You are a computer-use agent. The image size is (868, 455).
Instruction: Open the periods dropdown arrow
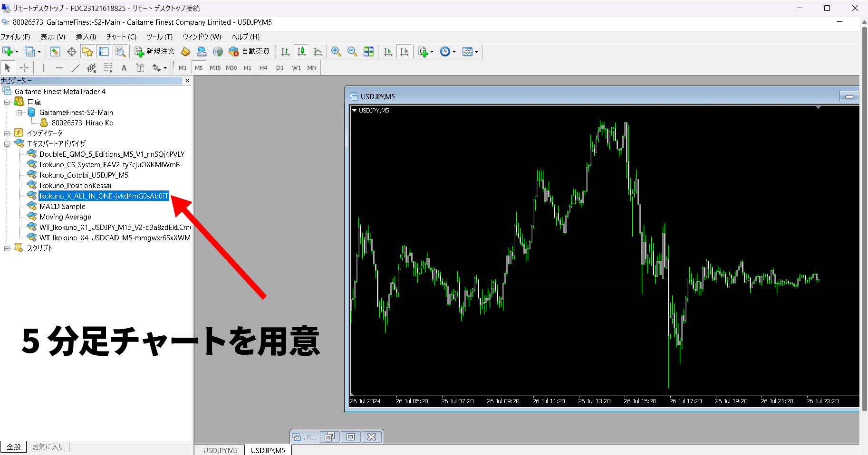tap(454, 52)
